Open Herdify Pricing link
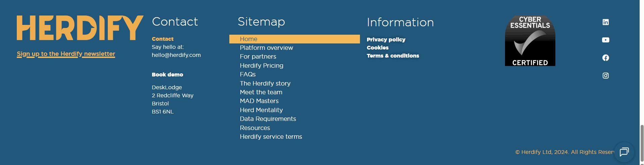This screenshot has height=165, width=644. tap(262, 66)
